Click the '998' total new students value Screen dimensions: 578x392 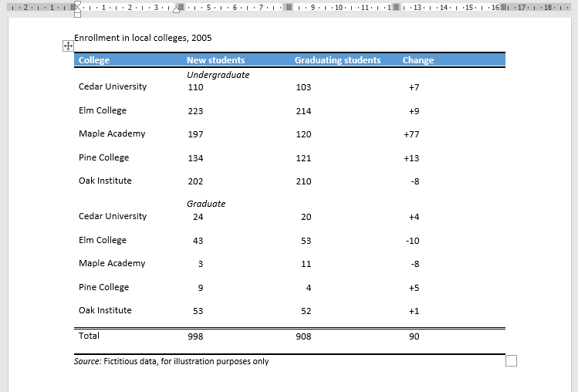195,336
